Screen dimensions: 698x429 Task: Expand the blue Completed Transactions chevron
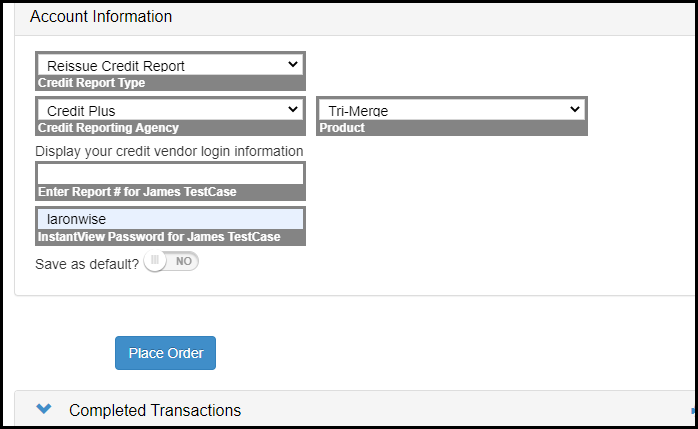(44, 408)
